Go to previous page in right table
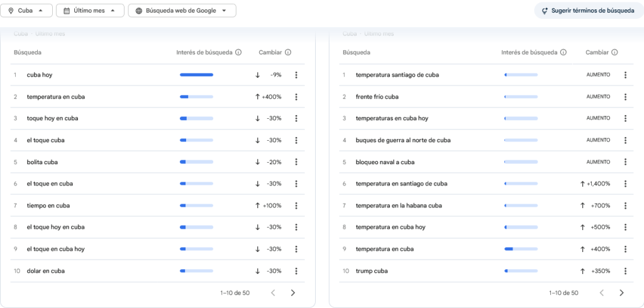The image size is (644, 308). pos(602,293)
